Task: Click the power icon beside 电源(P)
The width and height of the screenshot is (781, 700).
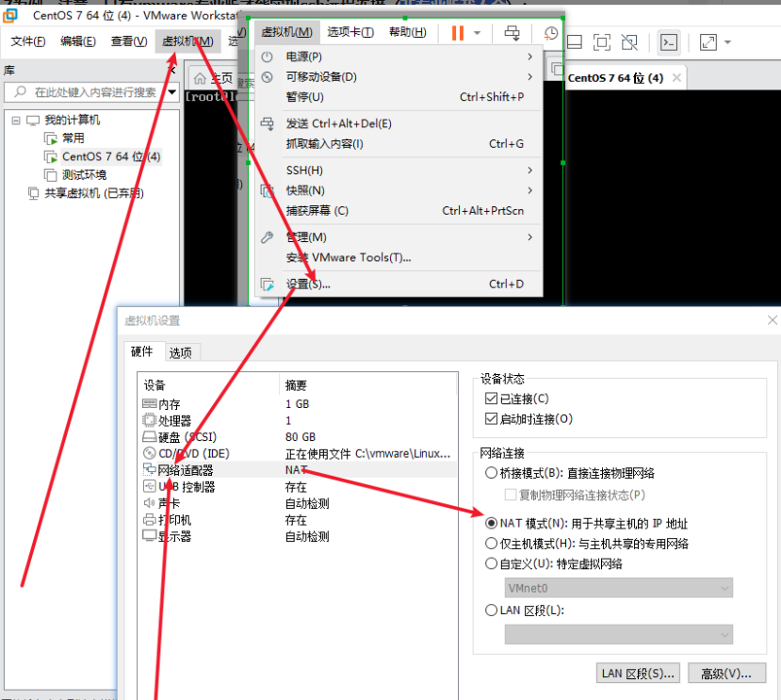Action: (x=268, y=57)
